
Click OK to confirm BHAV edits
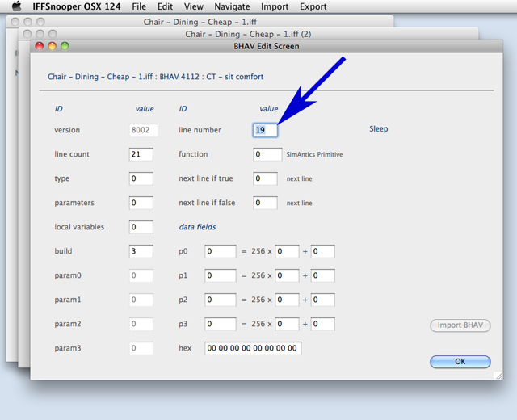click(x=460, y=362)
